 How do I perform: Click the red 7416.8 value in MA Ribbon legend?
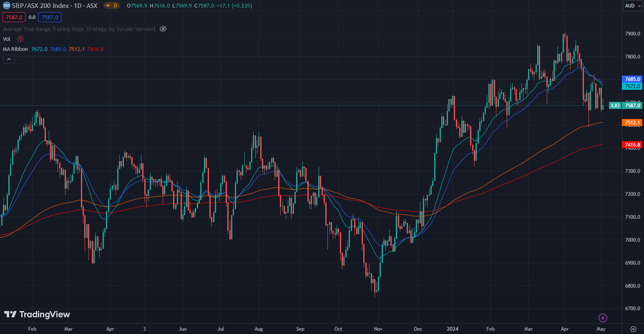point(96,49)
